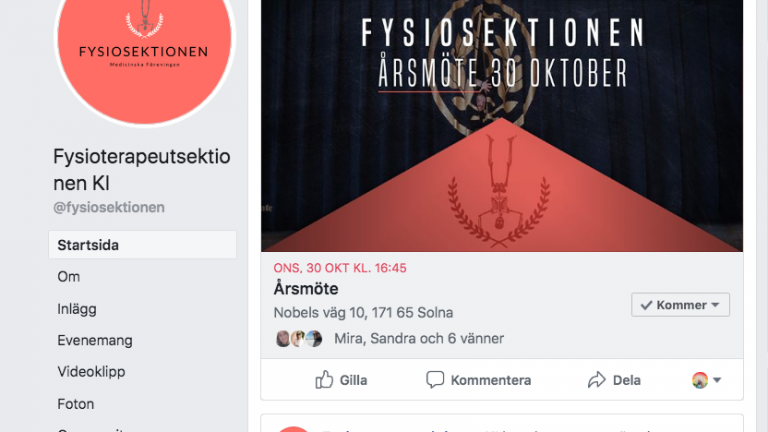Click the @fysiosektionen username
The image size is (768, 432).
pos(109,208)
